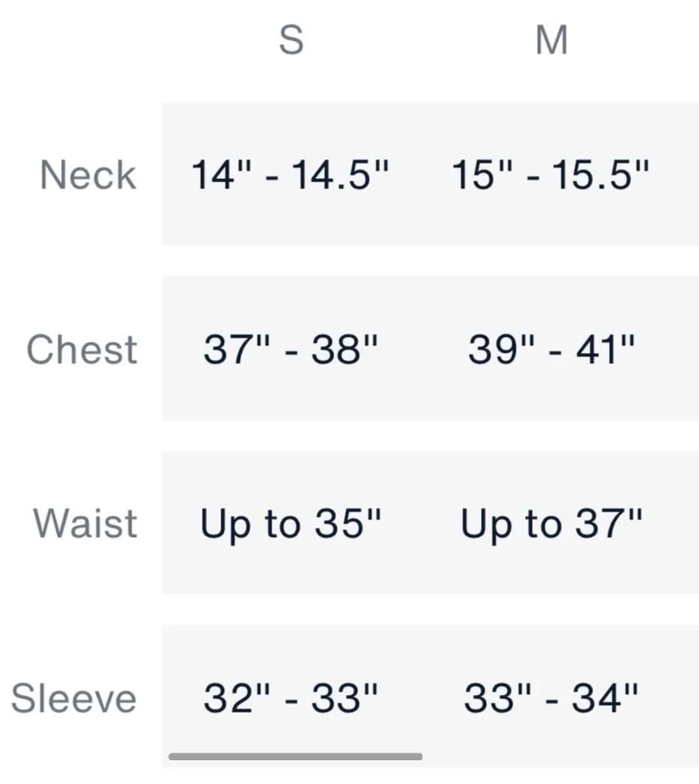Viewport: 699px width, 784px height.
Task: Click the number 41" in the chest row
Action: pyautogui.click(x=605, y=349)
